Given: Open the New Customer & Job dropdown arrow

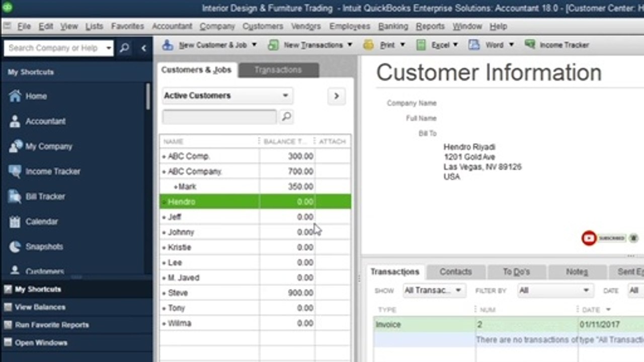Looking at the screenshot, I should 254,45.
